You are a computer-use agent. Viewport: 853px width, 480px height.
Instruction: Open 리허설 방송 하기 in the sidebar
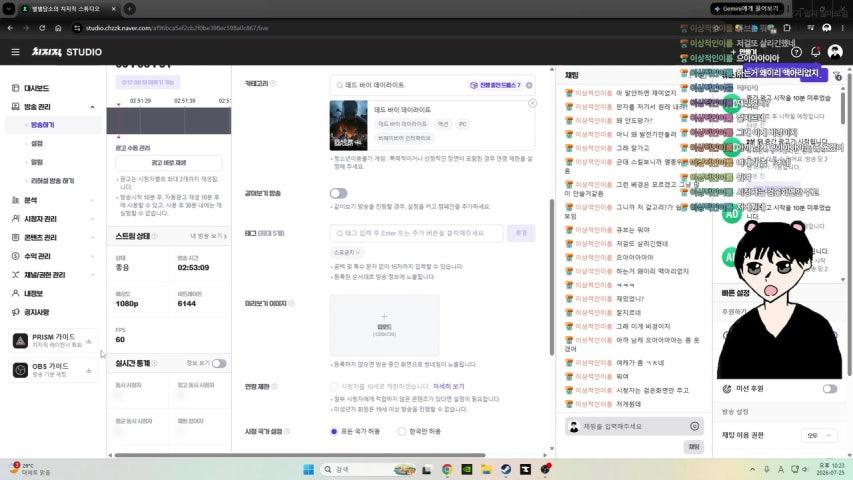[52, 180]
